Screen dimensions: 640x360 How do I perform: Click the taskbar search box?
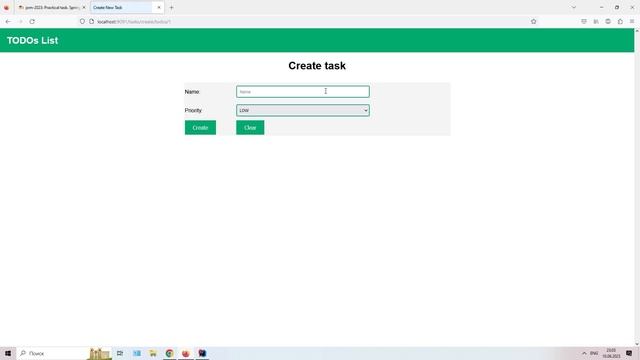pyautogui.click(x=63, y=353)
